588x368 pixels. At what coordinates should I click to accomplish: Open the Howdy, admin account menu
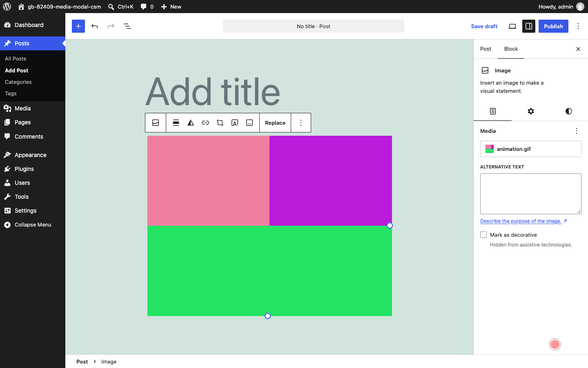(561, 7)
